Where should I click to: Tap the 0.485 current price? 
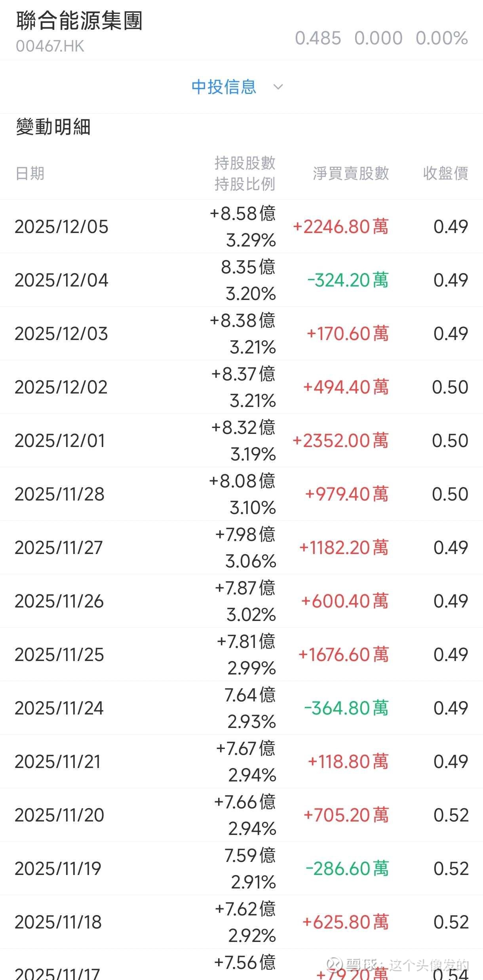click(x=318, y=38)
